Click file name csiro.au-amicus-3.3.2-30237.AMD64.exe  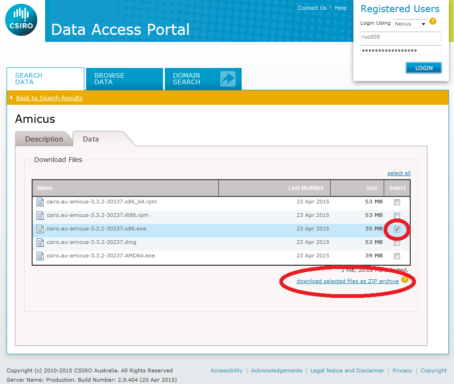(x=101, y=256)
